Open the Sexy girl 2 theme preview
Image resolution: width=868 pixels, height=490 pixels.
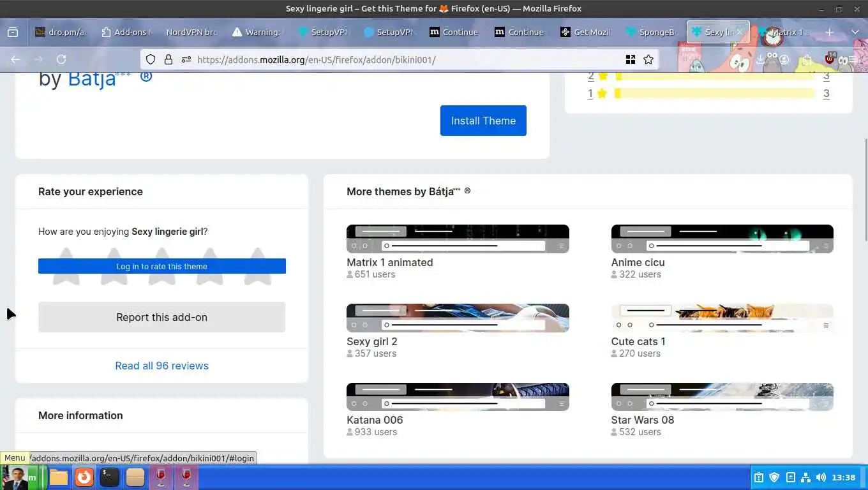tap(458, 318)
